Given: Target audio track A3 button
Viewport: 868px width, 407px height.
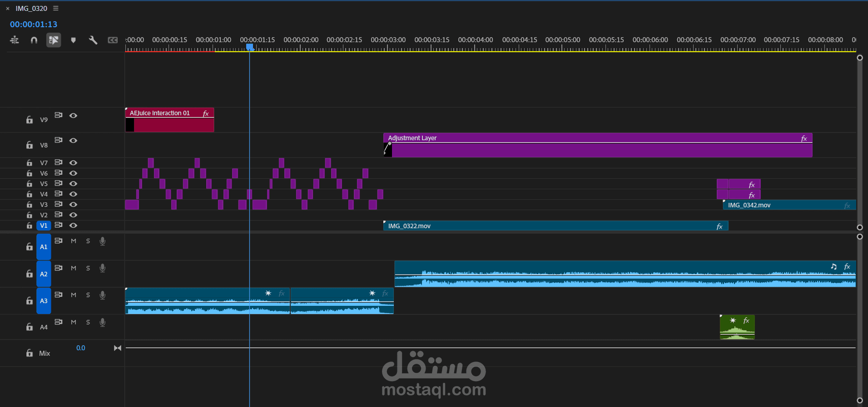Looking at the screenshot, I should coord(44,301).
